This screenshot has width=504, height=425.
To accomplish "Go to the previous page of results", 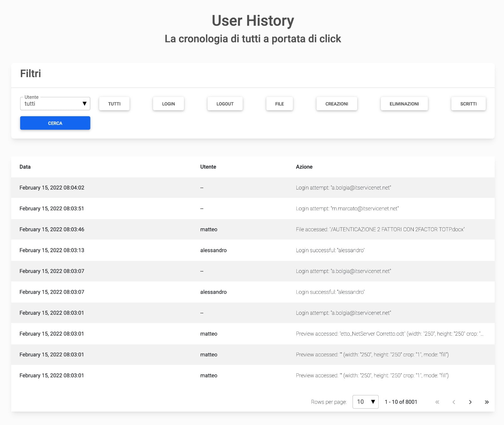I will coord(454,402).
